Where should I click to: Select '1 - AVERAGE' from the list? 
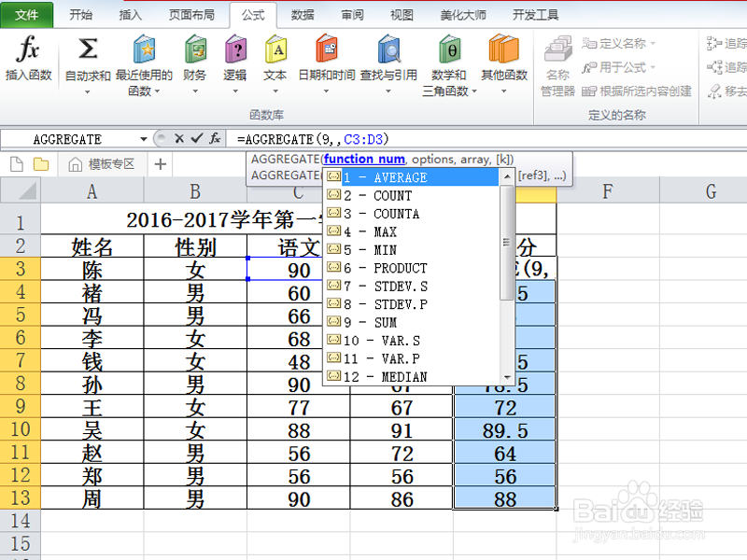point(412,177)
